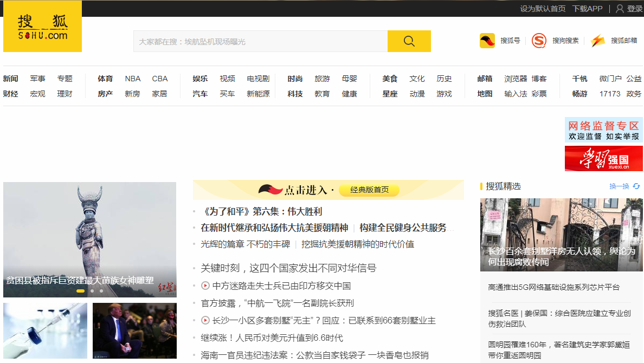Select the first carousel dot
This screenshot has height=363, width=644.
[80, 291]
